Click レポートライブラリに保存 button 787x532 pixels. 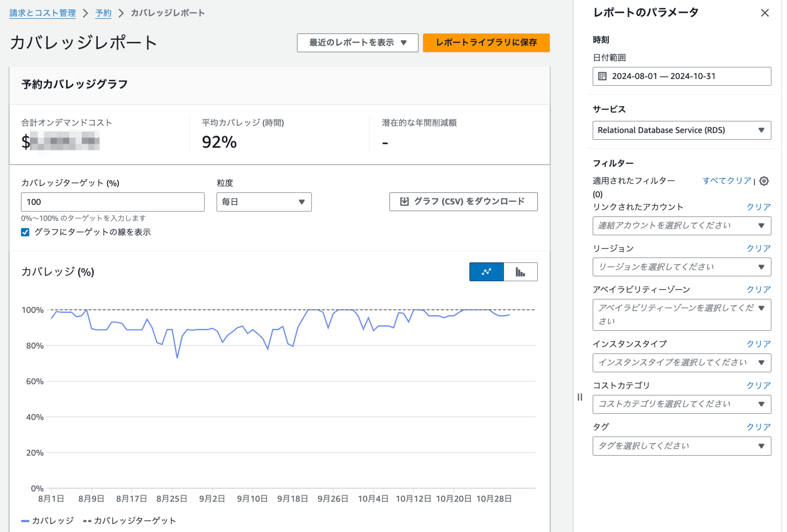coord(486,42)
